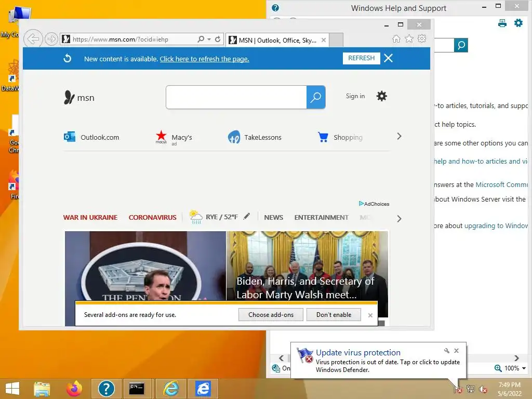532x399 pixels.
Task: Open Shopping shortcut
Action: pyautogui.click(x=340, y=137)
